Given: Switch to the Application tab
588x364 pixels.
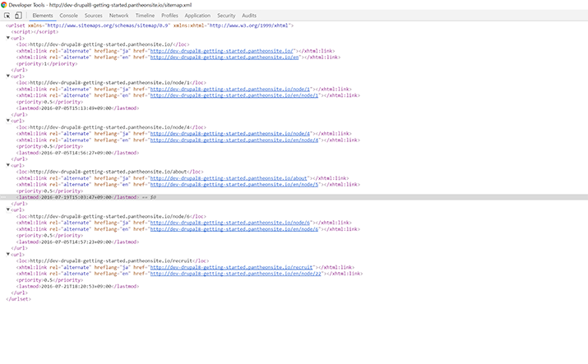Looking at the screenshot, I should coord(197,16).
